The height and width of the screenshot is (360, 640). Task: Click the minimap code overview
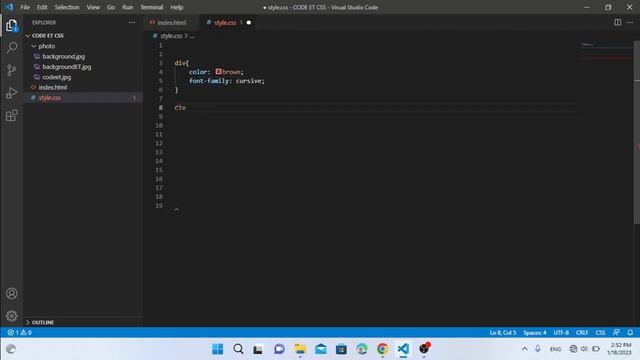[x=607, y=51]
